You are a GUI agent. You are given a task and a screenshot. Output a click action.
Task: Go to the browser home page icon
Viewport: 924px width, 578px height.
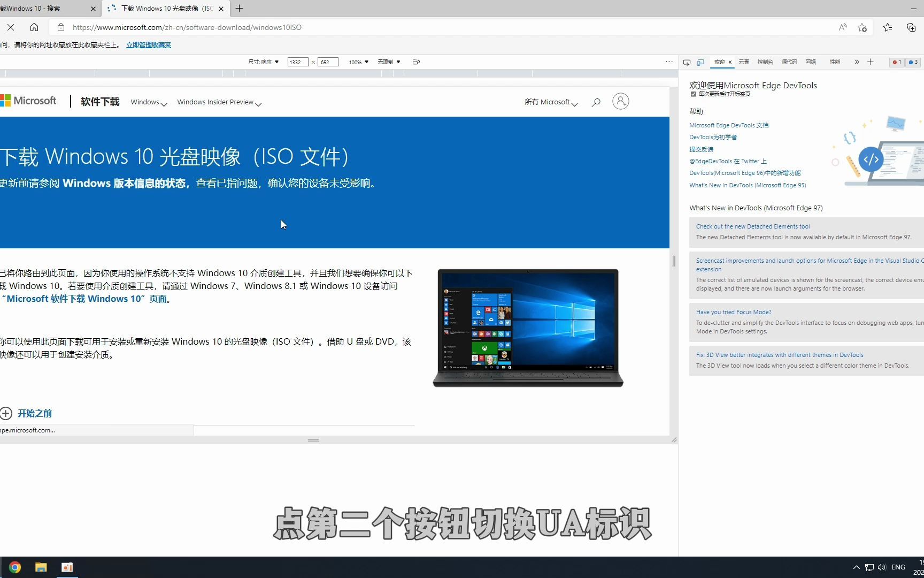tap(34, 27)
